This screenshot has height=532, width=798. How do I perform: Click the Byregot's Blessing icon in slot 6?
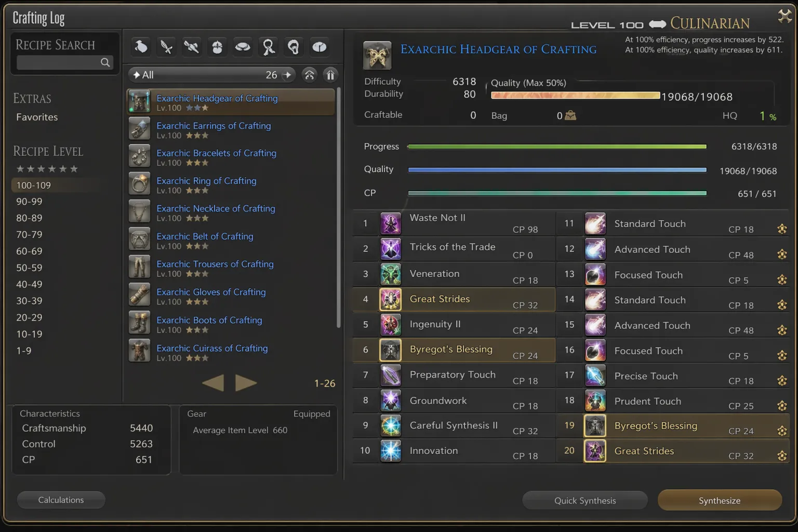(391, 350)
